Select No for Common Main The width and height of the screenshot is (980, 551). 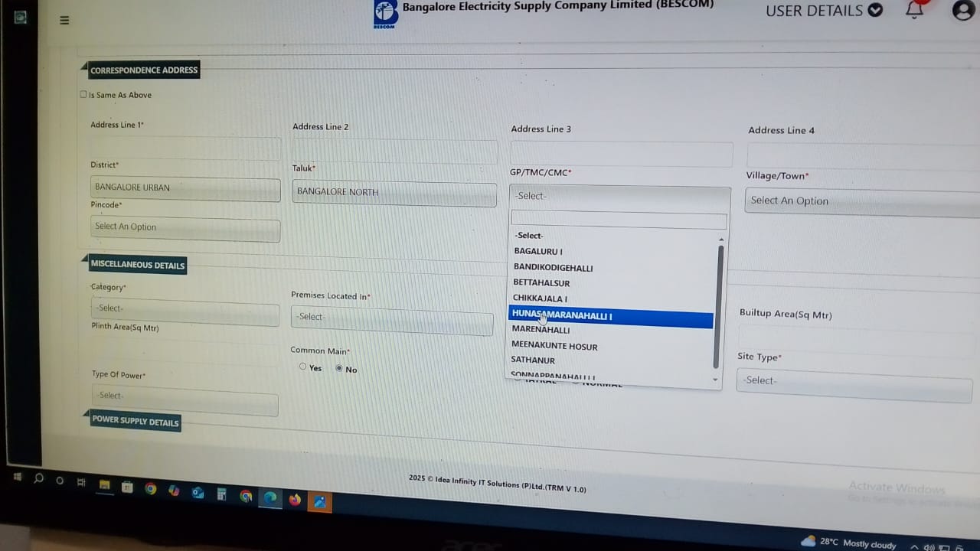(x=339, y=368)
